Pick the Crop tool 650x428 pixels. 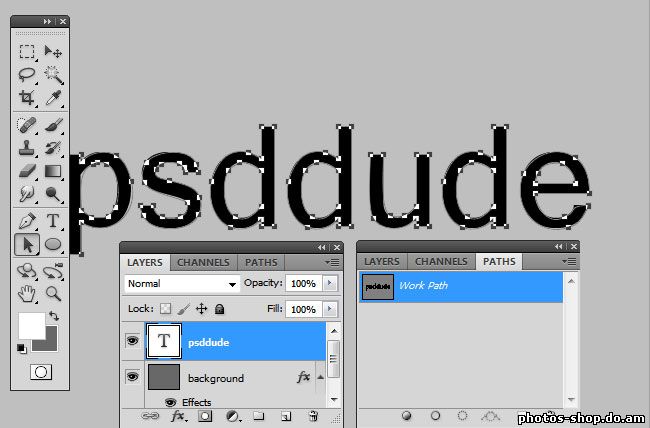tap(27, 98)
